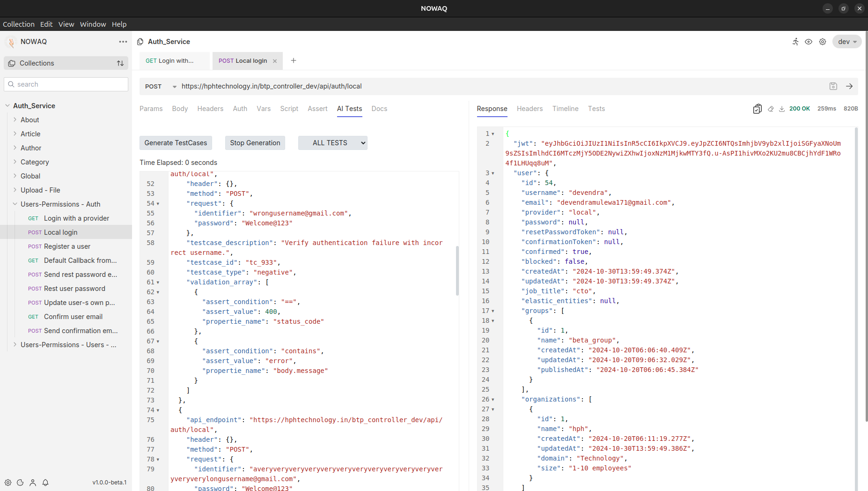Copy the response with the clipboard icon
The height and width of the screenshot is (491, 868).
point(757,109)
